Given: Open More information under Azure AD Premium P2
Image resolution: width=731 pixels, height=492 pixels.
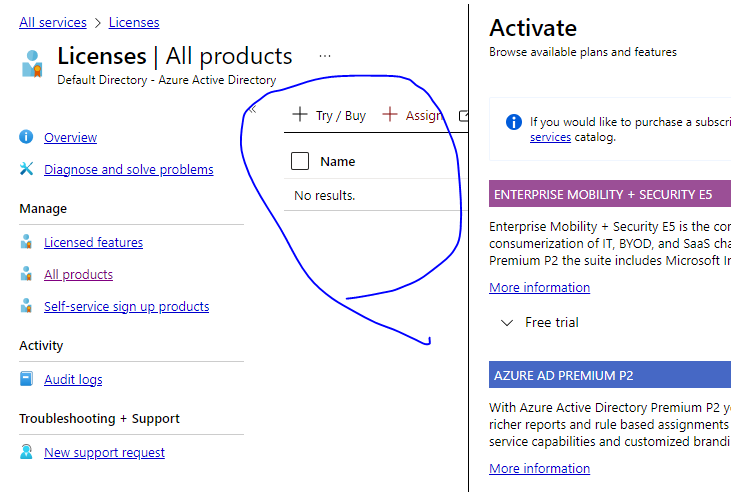Looking at the screenshot, I should [539, 468].
